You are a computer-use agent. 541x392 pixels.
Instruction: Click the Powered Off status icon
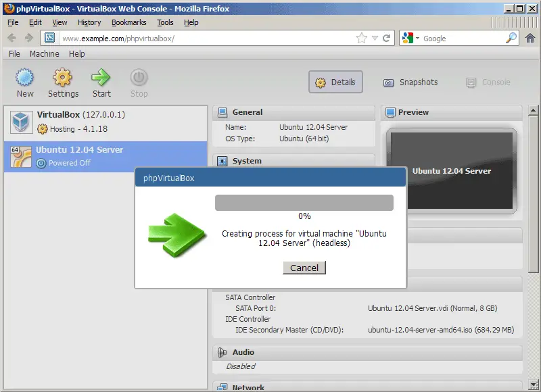[41, 163]
